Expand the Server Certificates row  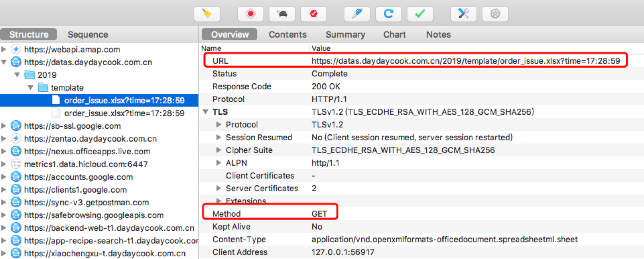pyautogui.click(x=219, y=189)
